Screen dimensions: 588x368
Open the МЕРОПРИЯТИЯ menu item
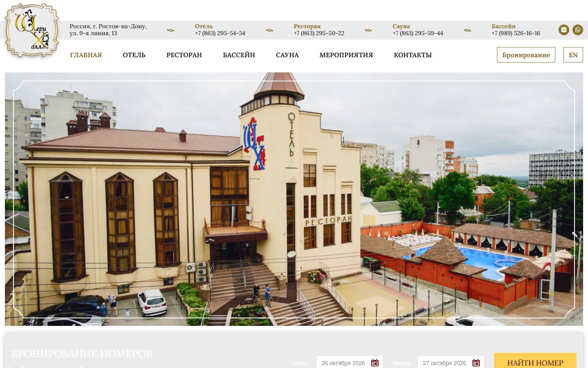click(346, 55)
